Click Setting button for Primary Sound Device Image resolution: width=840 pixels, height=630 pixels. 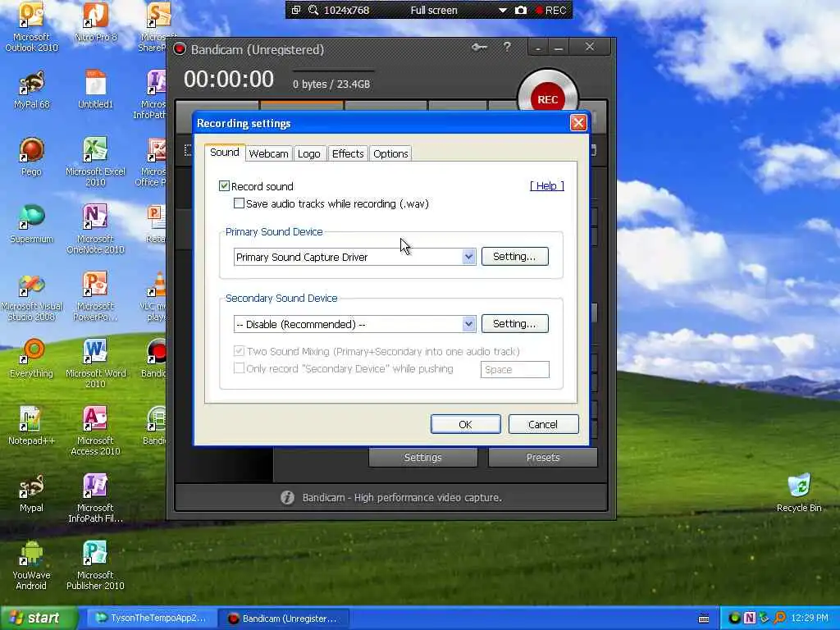point(514,257)
